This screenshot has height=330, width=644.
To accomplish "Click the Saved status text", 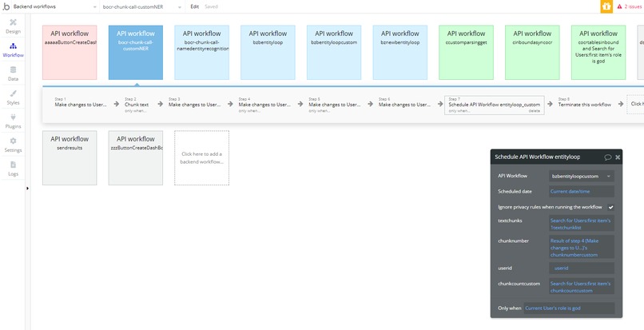I will (x=211, y=6).
